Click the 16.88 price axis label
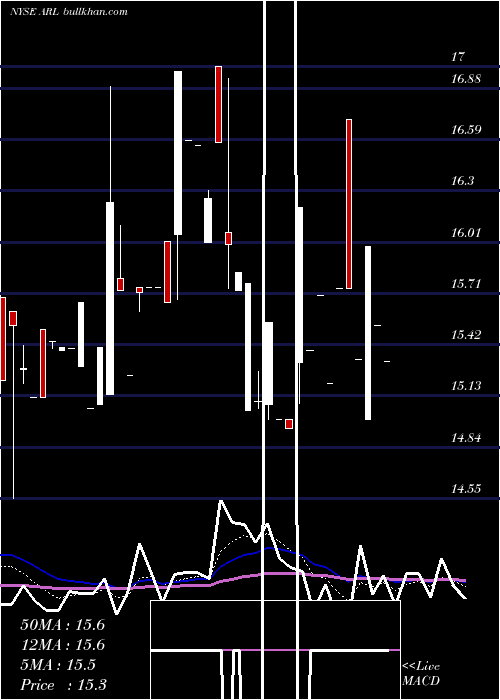 point(466,79)
